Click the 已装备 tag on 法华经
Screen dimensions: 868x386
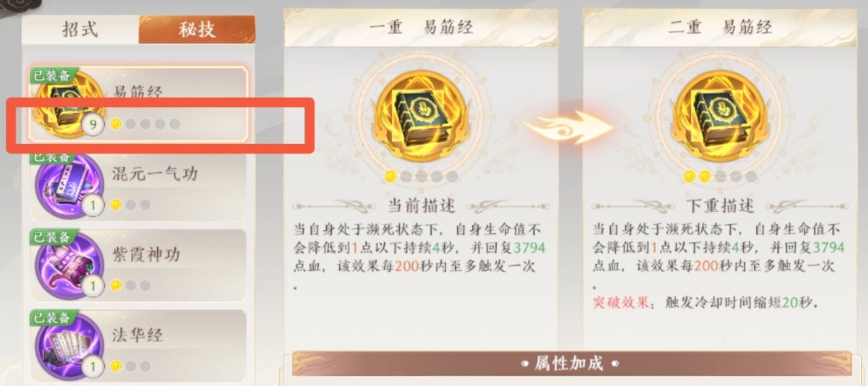(x=53, y=318)
